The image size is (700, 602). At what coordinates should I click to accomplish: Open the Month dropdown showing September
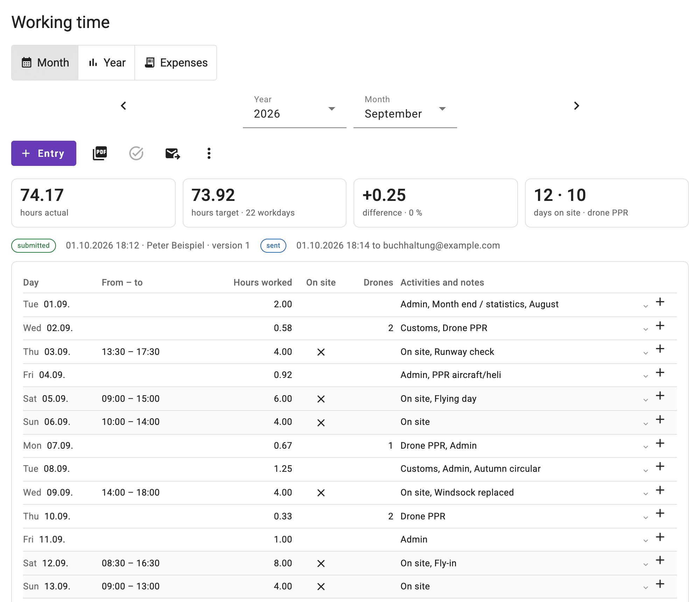tap(405, 110)
